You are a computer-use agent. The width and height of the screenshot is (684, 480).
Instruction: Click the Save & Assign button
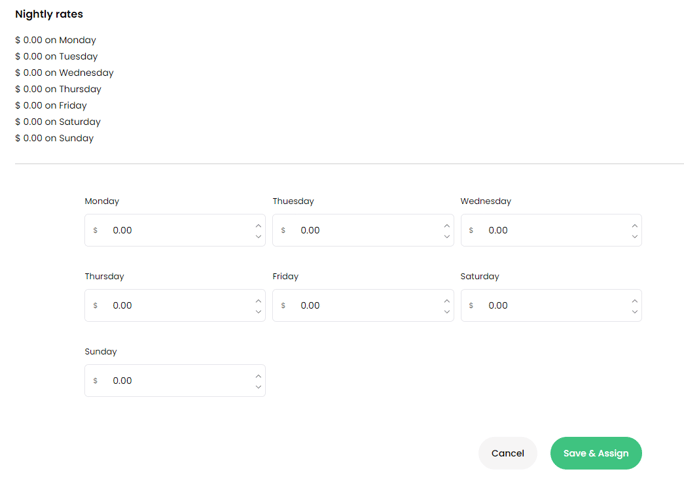tap(596, 453)
